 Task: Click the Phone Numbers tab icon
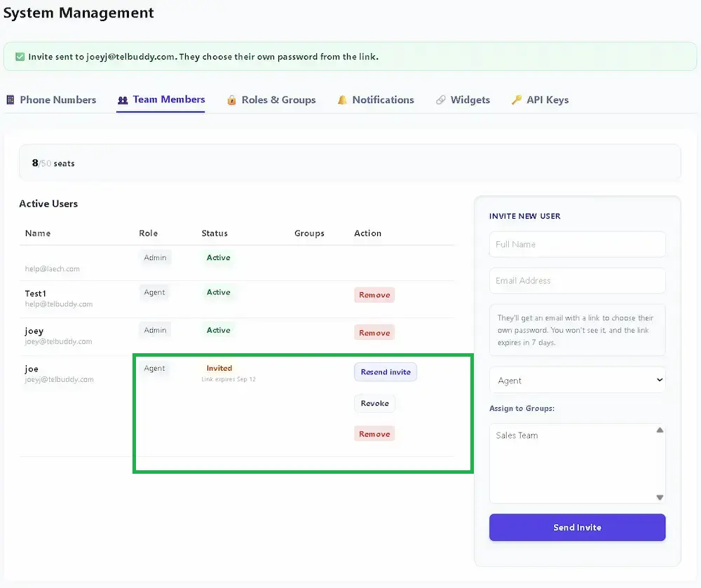click(11, 100)
